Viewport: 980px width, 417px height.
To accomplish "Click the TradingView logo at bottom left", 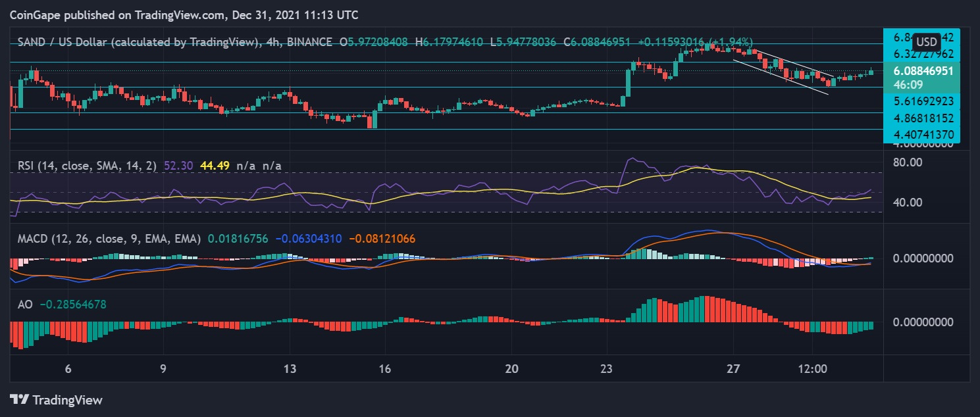I will (x=56, y=399).
